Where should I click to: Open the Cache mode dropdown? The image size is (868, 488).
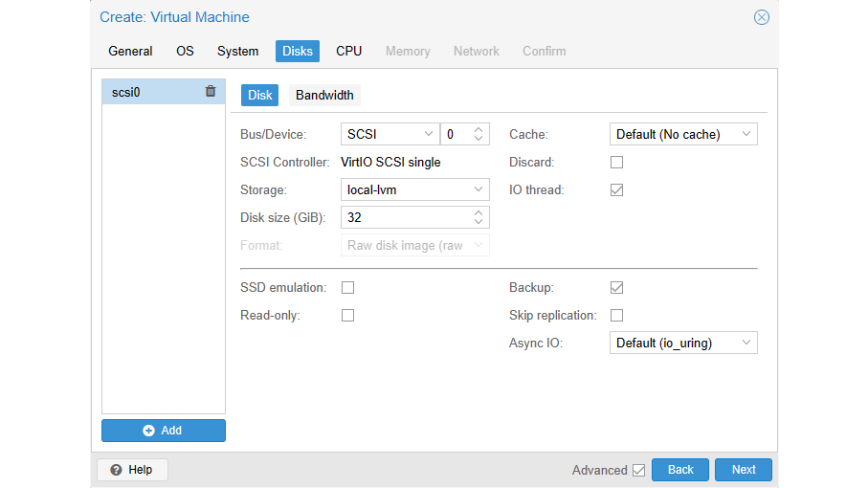click(x=683, y=135)
